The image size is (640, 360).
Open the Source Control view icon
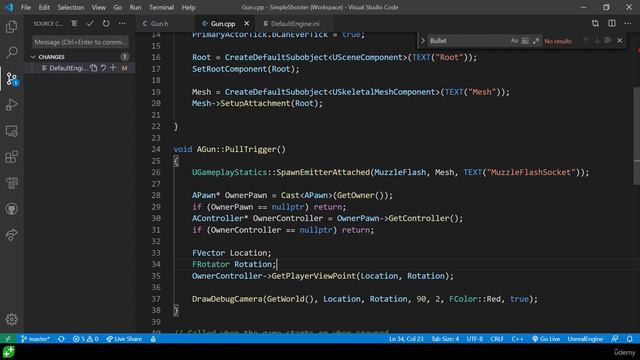pos(11,78)
